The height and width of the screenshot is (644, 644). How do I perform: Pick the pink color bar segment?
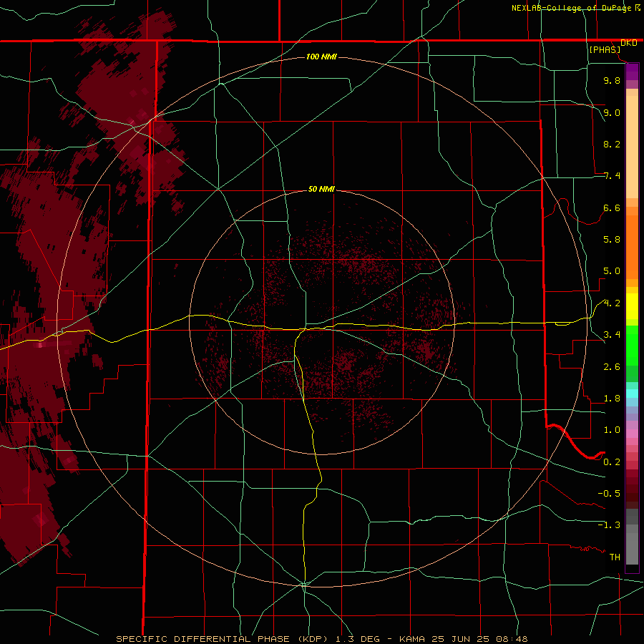click(632, 434)
